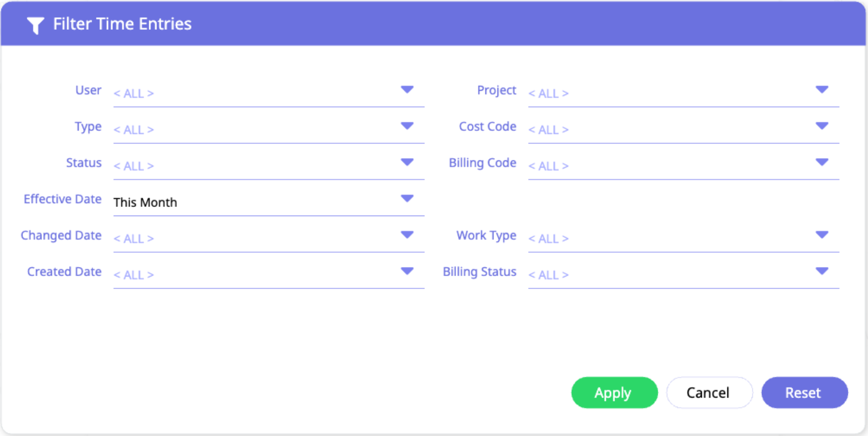Expand the Type dropdown arrow
This screenshot has width=868, height=436.
pos(407,126)
